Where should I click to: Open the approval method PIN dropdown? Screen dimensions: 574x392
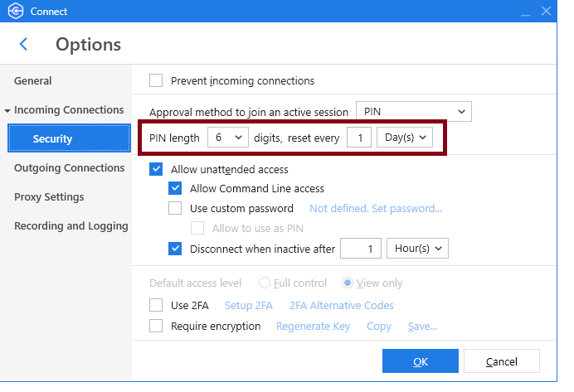pyautogui.click(x=413, y=111)
